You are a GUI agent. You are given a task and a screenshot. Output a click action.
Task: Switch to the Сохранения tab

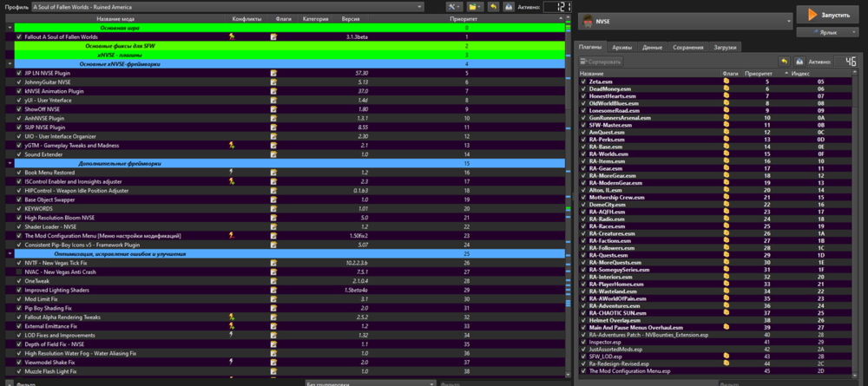(688, 47)
